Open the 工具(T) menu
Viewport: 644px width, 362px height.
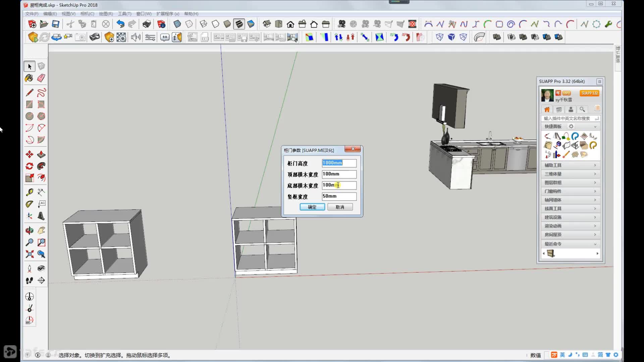(x=124, y=14)
